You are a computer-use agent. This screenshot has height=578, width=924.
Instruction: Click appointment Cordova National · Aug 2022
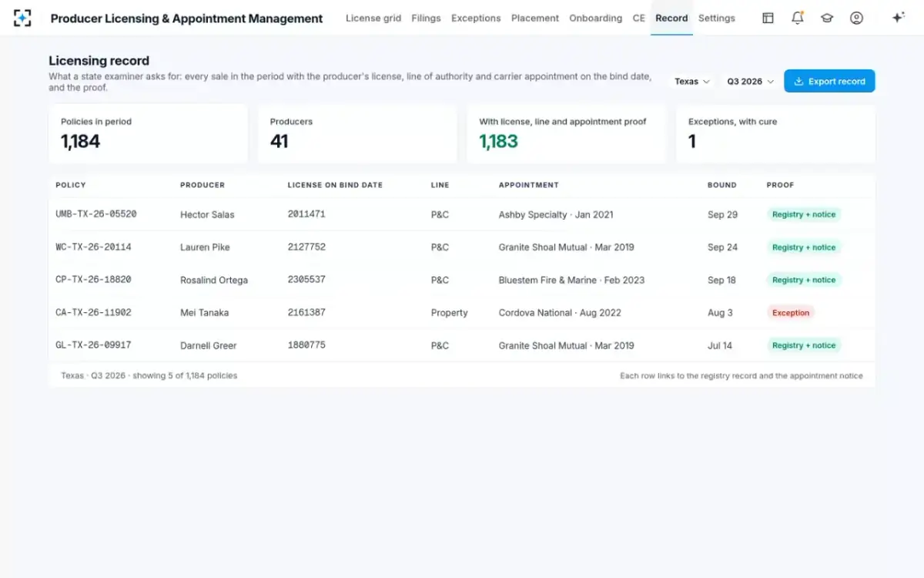pos(560,313)
